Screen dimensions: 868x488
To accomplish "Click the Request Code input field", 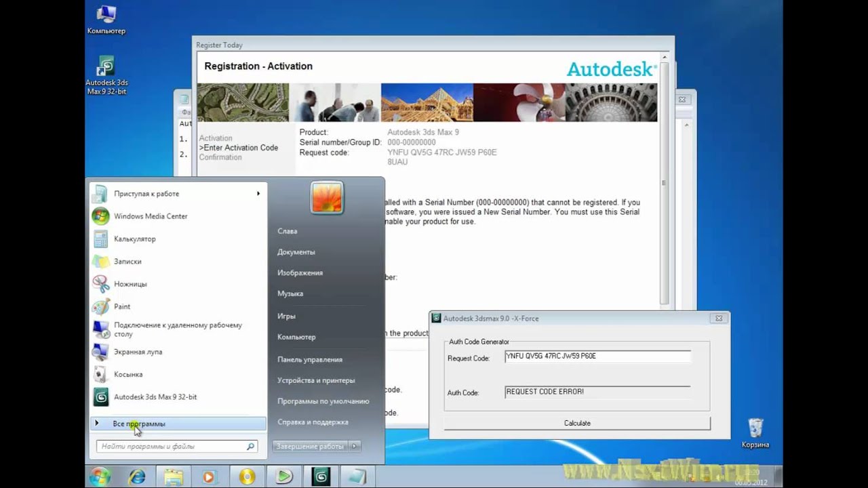I will pos(597,357).
